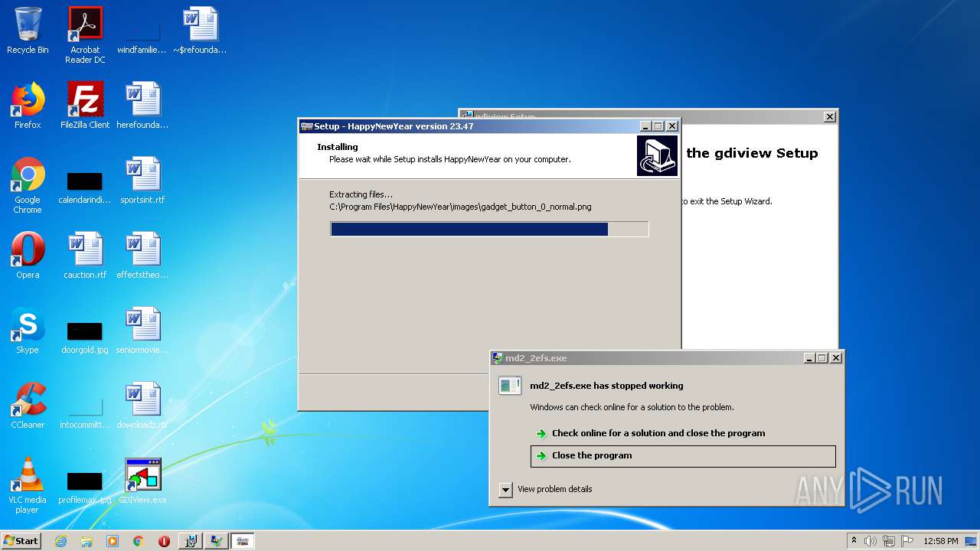The width and height of the screenshot is (980, 551).
Task: Open Windows Explorer folder in taskbar
Action: click(x=87, y=541)
